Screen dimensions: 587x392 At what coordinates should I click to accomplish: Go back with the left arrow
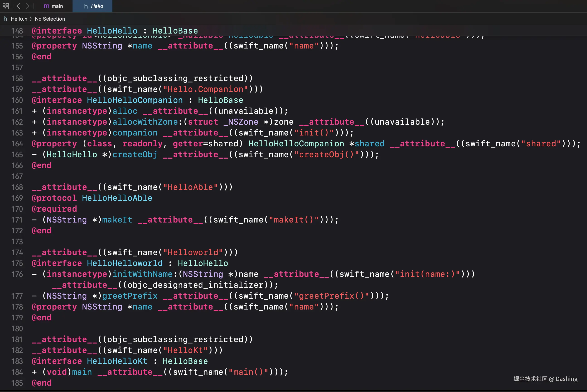coord(19,6)
